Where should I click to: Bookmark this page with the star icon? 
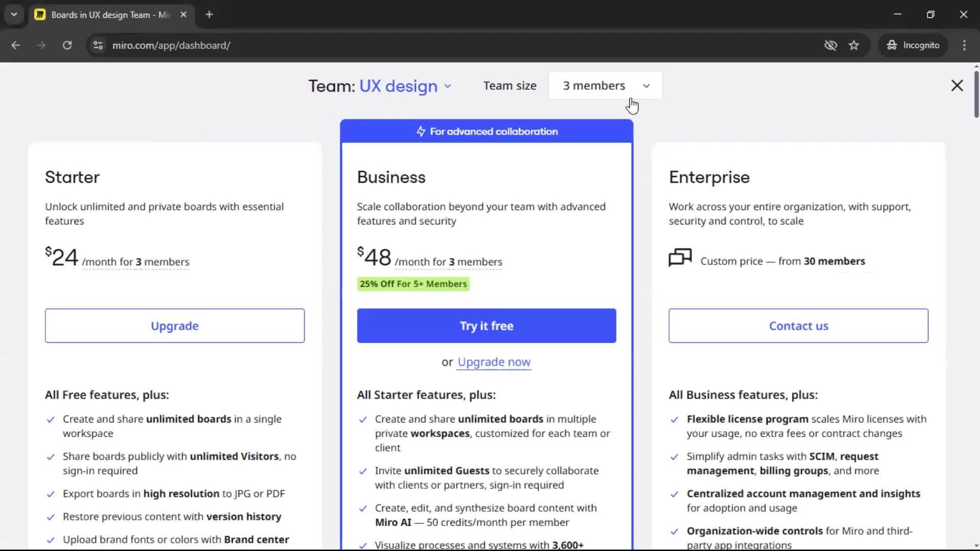tap(854, 45)
